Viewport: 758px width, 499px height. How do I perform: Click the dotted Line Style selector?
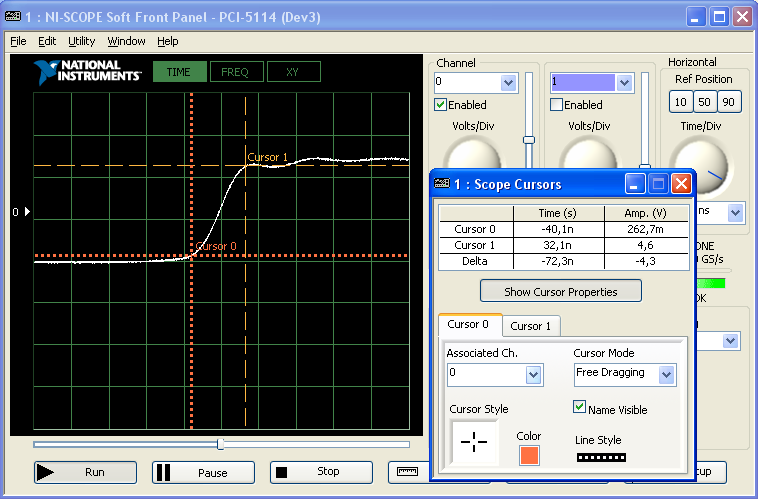click(601, 457)
